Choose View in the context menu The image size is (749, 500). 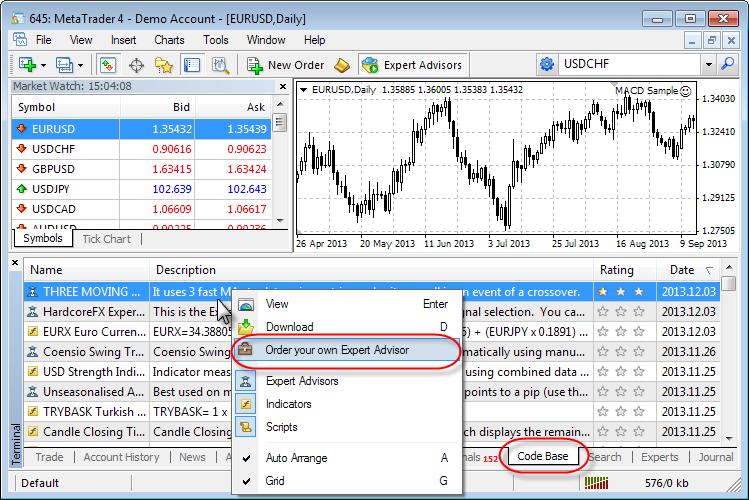pyautogui.click(x=347, y=304)
